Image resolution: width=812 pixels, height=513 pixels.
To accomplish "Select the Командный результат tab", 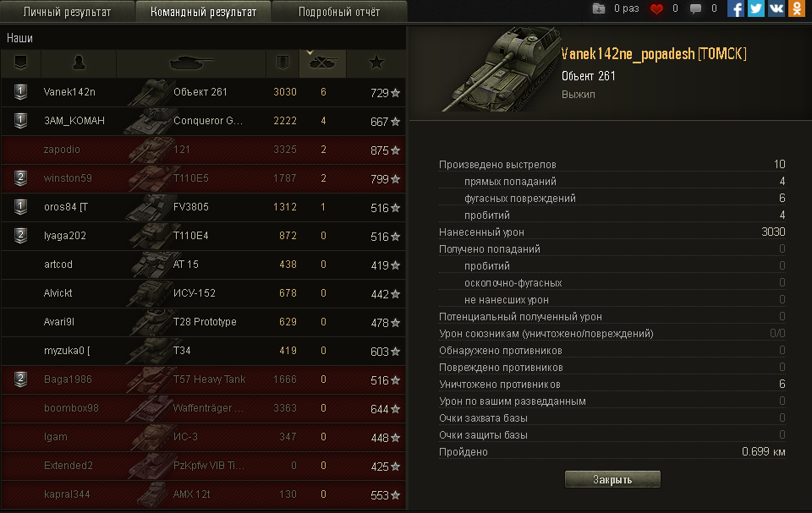I will coord(203,12).
